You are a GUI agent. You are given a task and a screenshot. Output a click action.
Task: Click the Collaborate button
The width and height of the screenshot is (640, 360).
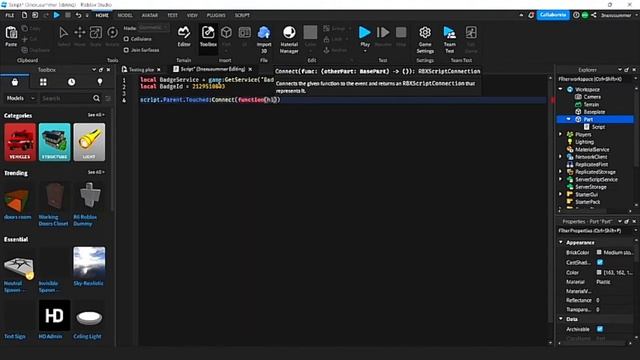(553, 15)
